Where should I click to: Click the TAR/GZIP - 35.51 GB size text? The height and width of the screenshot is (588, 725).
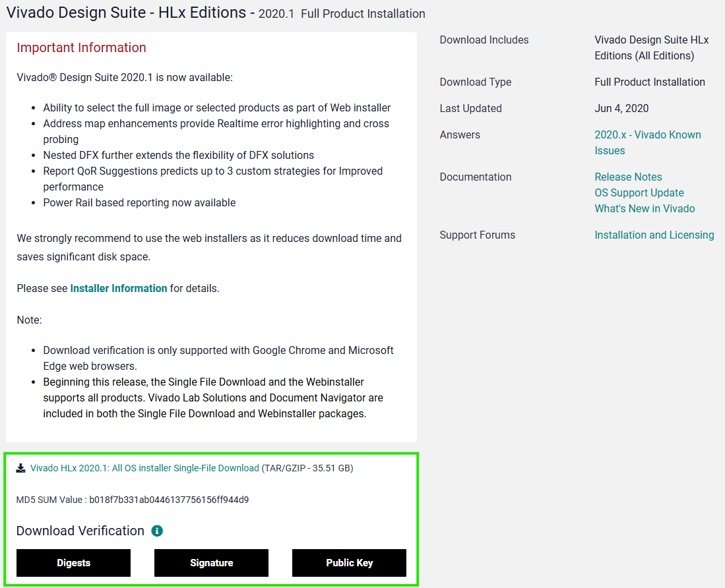(307, 468)
